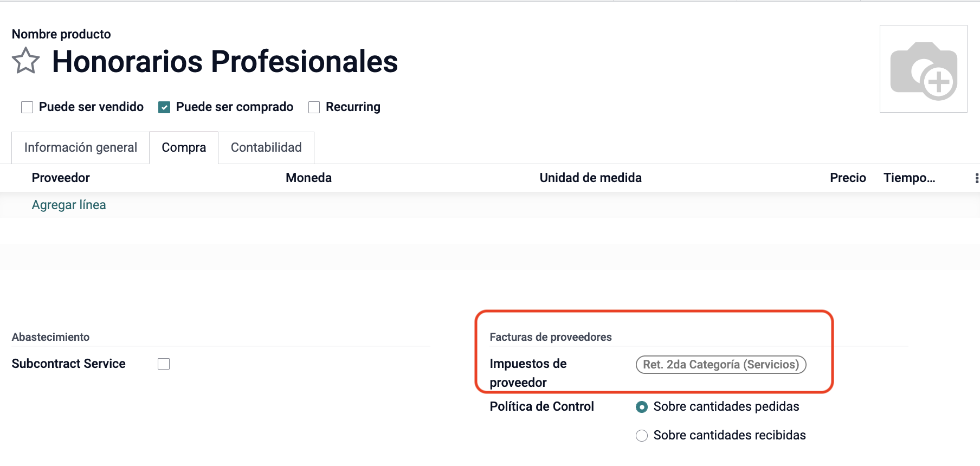The image size is (980, 466).
Task: Edit the Honorarios Profesionales product name
Action: pos(225,61)
